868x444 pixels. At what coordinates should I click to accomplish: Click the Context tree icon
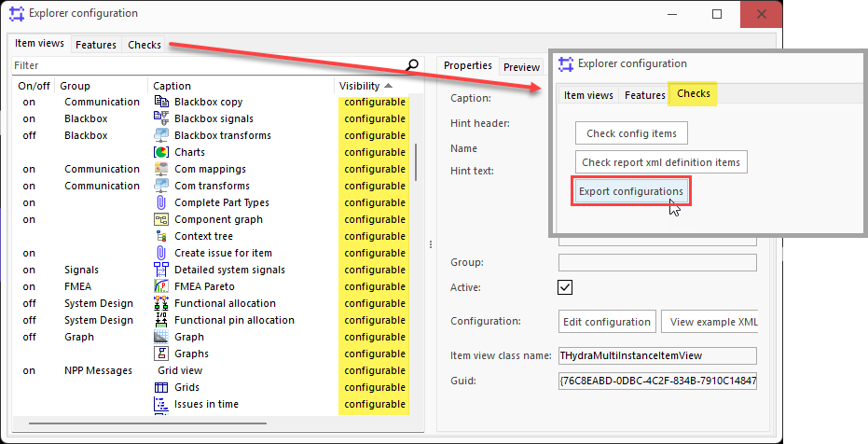pos(161,236)
